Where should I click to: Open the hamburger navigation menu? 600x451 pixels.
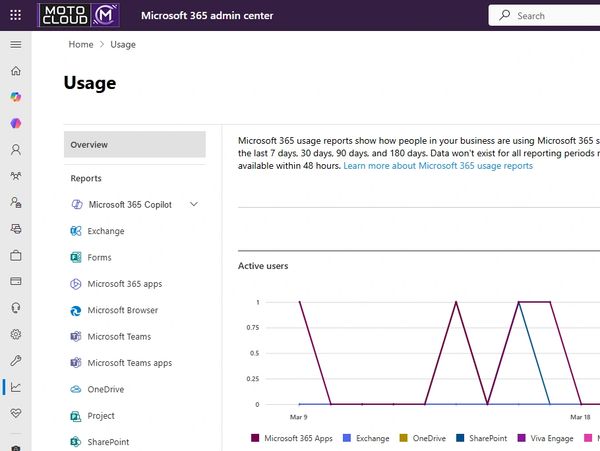[x=15, y=45]
